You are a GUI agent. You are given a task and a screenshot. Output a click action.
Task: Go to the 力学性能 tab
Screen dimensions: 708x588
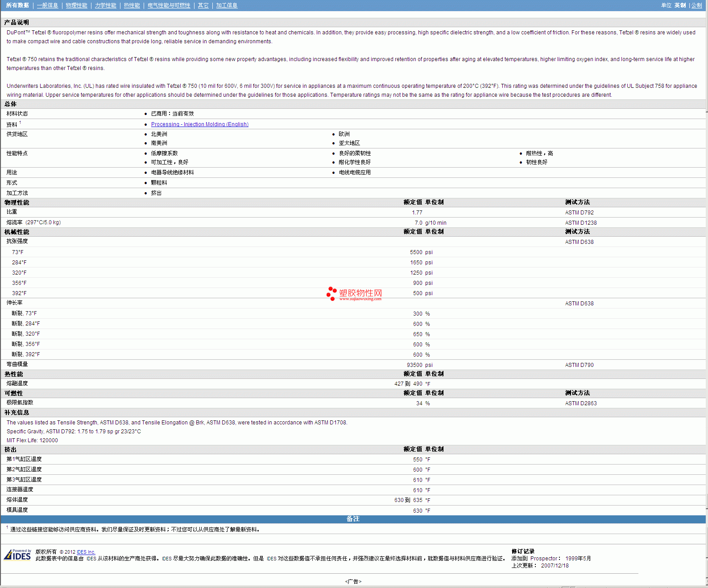[105, 5]
